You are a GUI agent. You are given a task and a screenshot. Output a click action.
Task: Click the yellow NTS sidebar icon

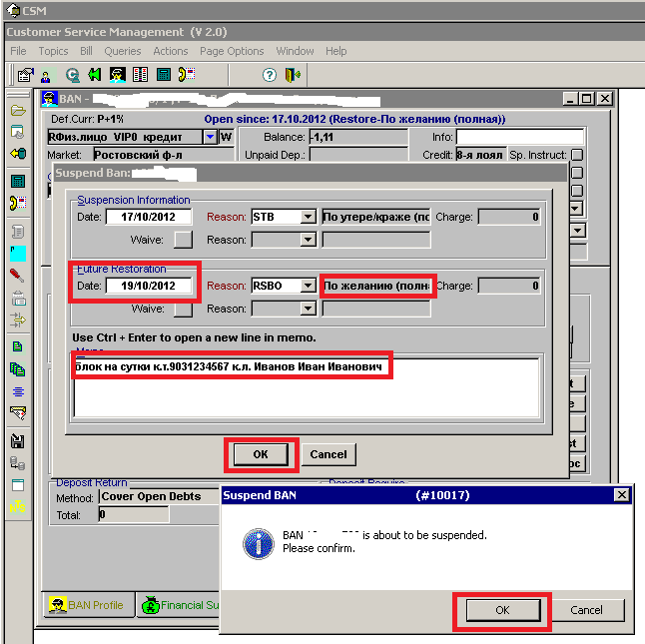[17, 507]
